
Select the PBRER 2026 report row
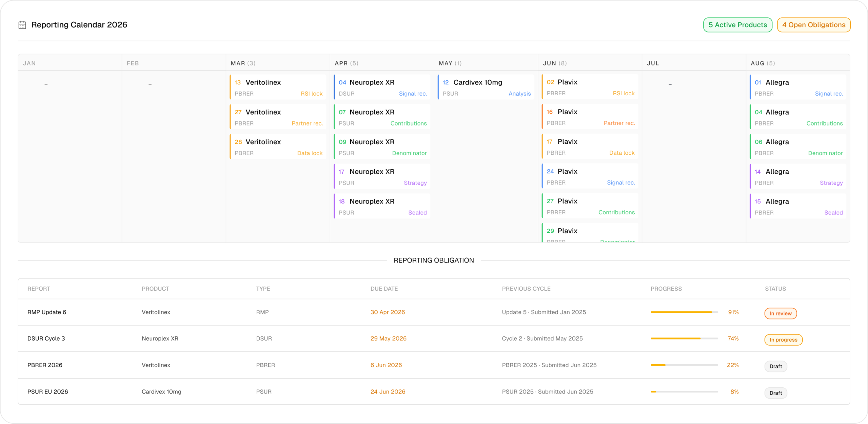click(434, 365)
